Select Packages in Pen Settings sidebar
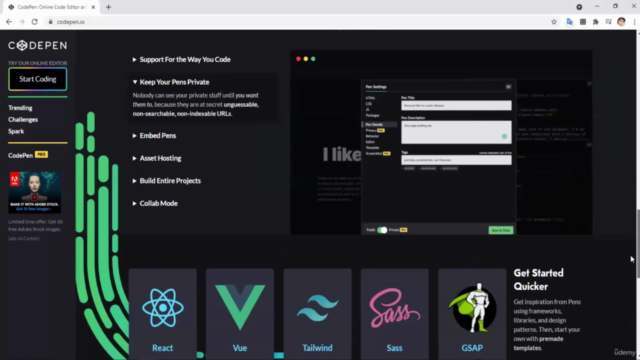640x360 pixels. [x=372, y=116]
